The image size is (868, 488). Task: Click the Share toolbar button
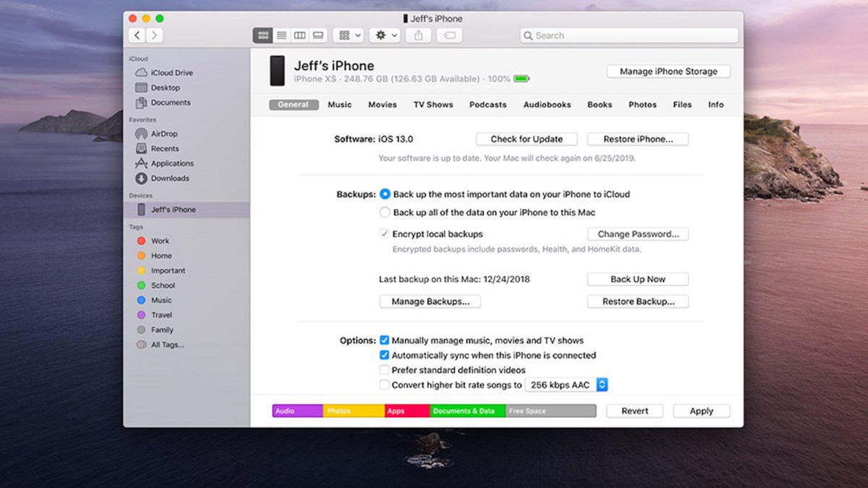point(419,35)
